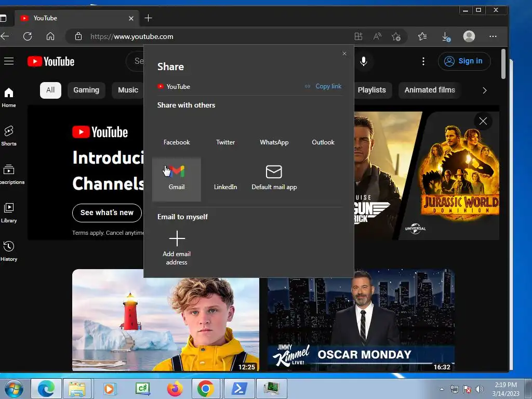Click the browser home button

(50, 36)
